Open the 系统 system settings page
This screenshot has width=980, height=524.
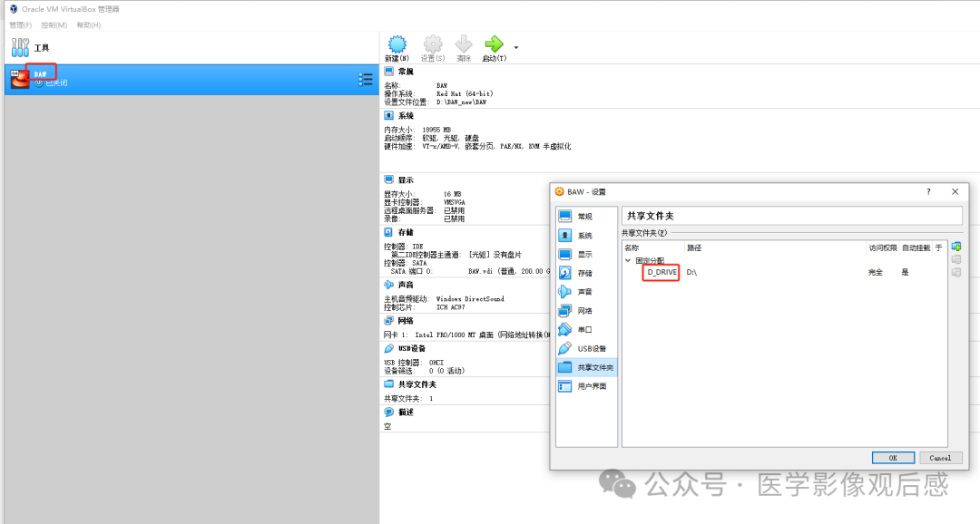click(585, 235)
